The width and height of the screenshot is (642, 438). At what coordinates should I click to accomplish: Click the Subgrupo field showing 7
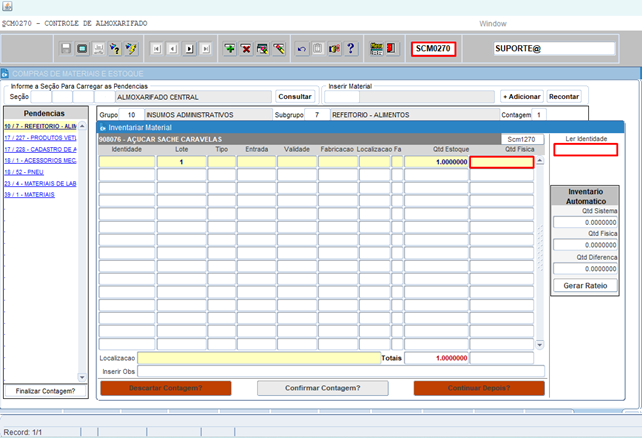coord(317,115)
